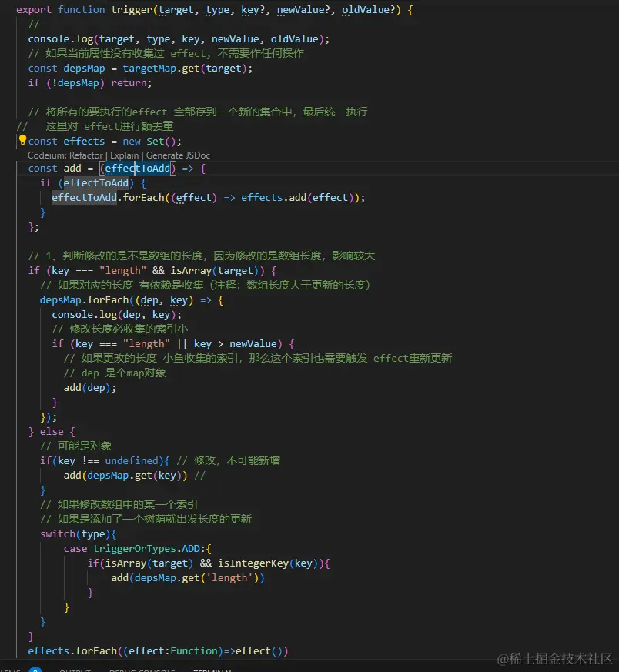Screen dimensions: 619x672
Task: Click the comment '可能是对象'
Action: (x=76, y=446)
